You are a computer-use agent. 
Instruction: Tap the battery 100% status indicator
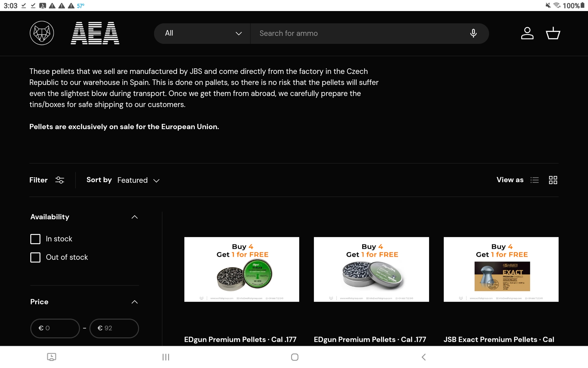pyautogui.click(x=573, y=6)
